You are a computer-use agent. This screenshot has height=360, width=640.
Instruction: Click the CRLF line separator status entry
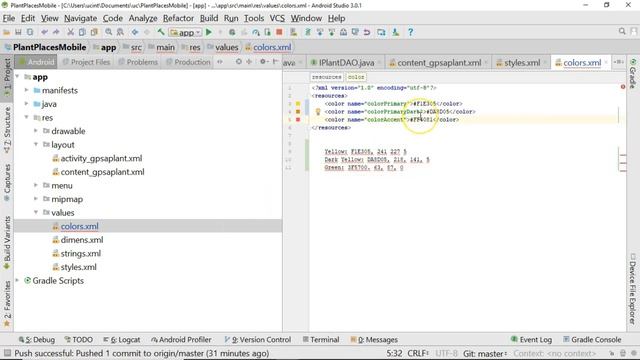[x=418, y=353]
